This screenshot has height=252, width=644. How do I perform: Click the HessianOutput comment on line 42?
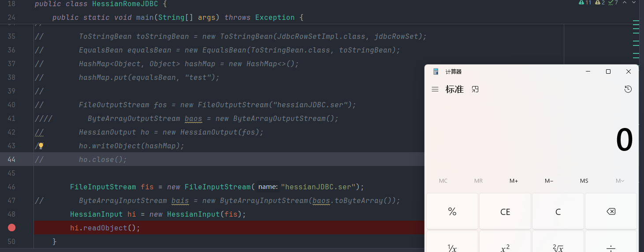(x=171, y=132)
